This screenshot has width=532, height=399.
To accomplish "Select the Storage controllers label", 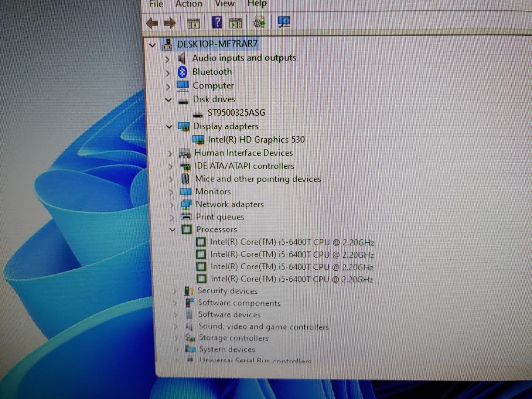I will click(233, 338).
